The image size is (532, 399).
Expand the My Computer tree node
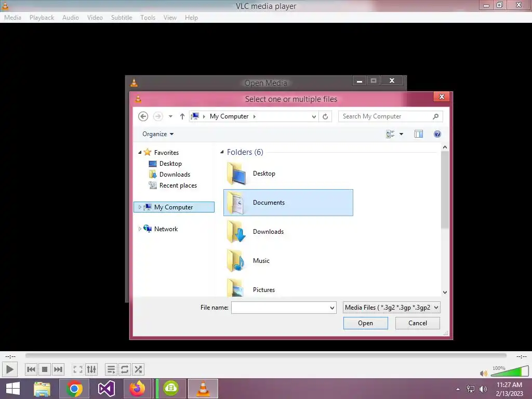click(x=139, y=207)
